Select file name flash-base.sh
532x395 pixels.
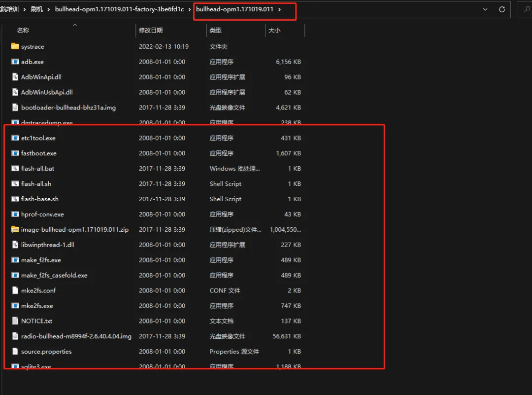click(x=40, y=199)
